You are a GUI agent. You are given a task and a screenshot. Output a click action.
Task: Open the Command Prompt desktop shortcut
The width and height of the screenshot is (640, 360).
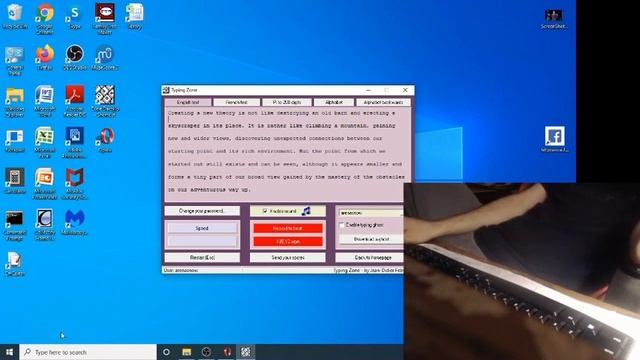(15, 224)
